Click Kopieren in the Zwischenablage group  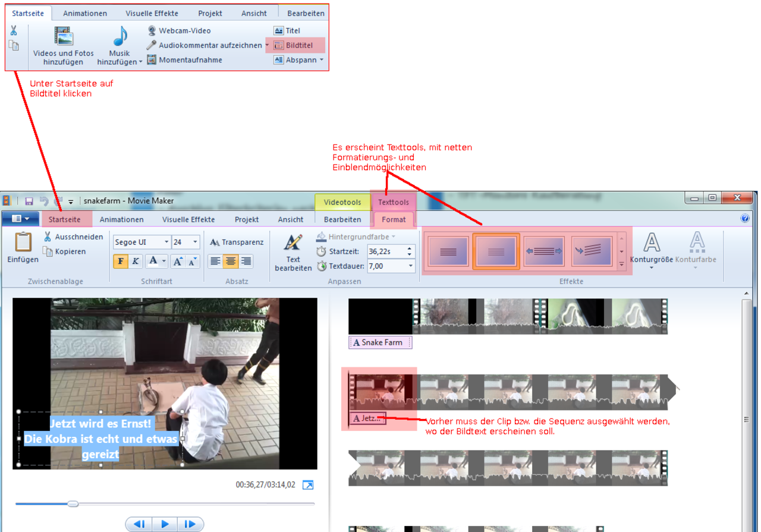[x=64, y=251]
